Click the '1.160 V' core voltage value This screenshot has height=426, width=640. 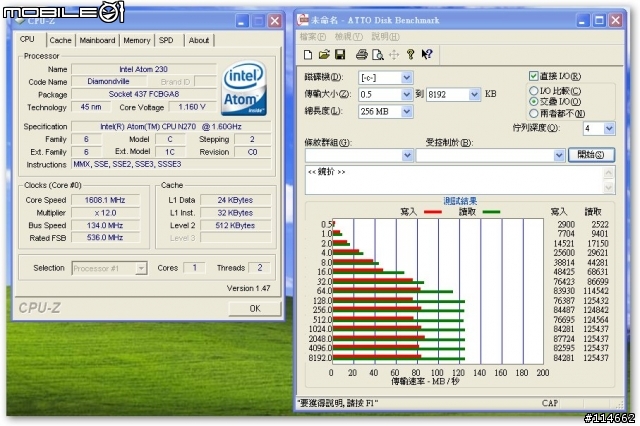(x=192, y=107)
